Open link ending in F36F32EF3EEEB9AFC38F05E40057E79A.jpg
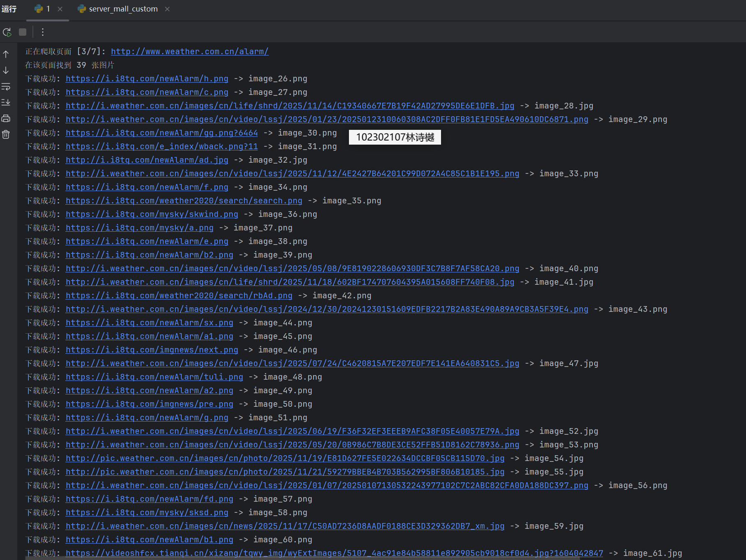Image resolution: width=746 pixels, height=560 pixels. (292, 431)
